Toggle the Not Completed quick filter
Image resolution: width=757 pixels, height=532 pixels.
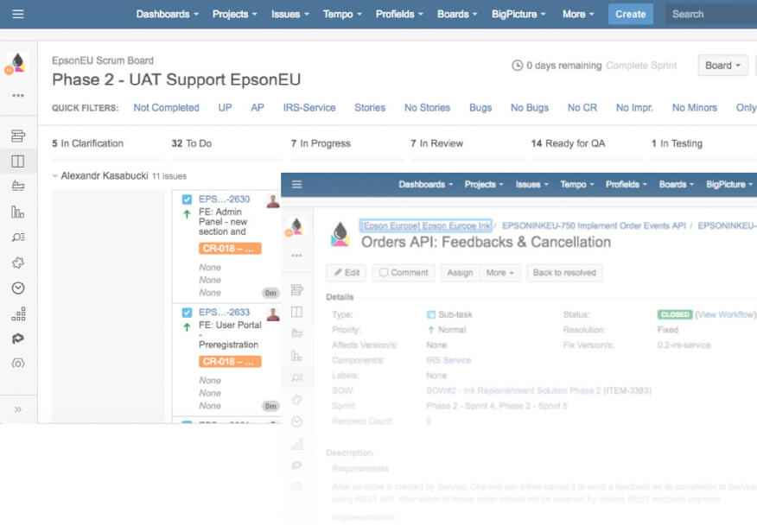pos(166,108)
